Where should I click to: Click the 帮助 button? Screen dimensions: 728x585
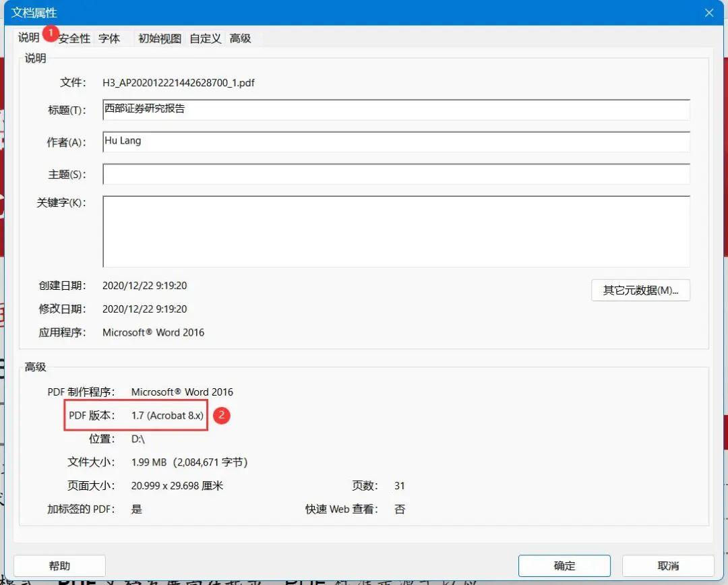click(59, 565)
